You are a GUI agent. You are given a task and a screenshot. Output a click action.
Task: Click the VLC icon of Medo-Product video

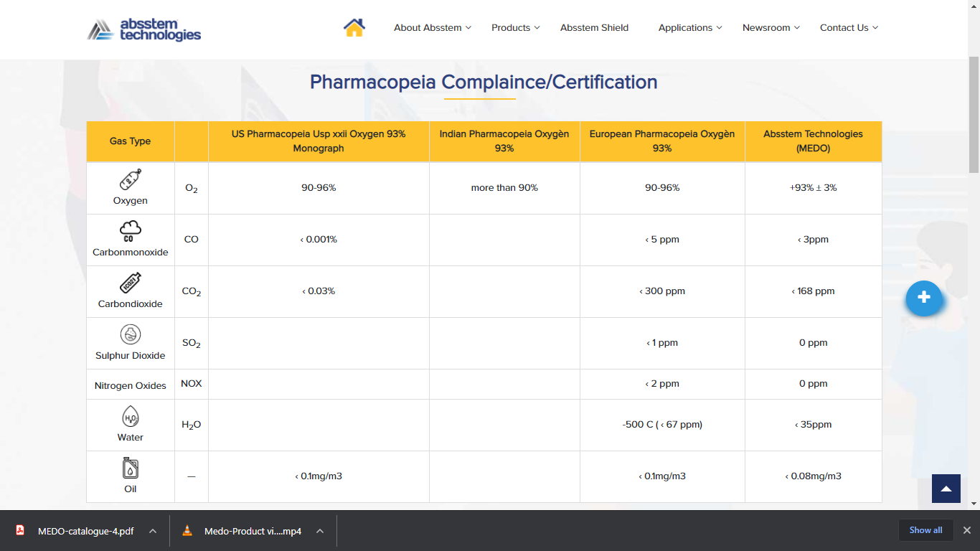pos(187,531)
